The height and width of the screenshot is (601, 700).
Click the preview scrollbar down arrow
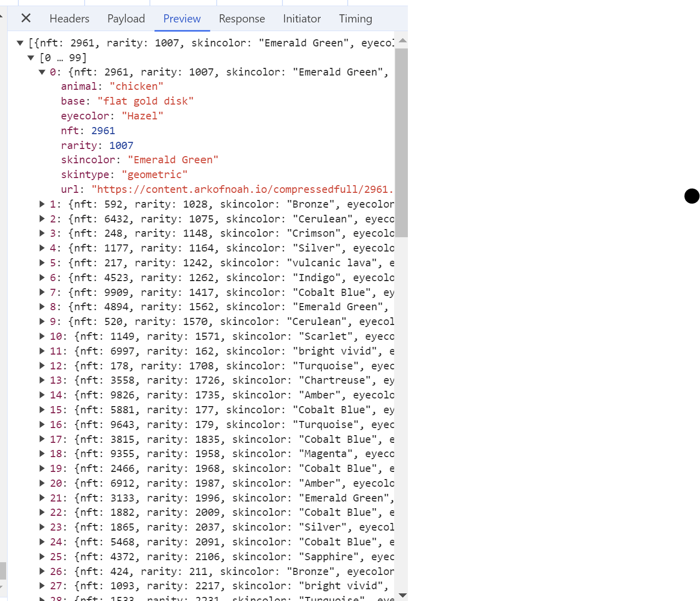pos(402,595)
